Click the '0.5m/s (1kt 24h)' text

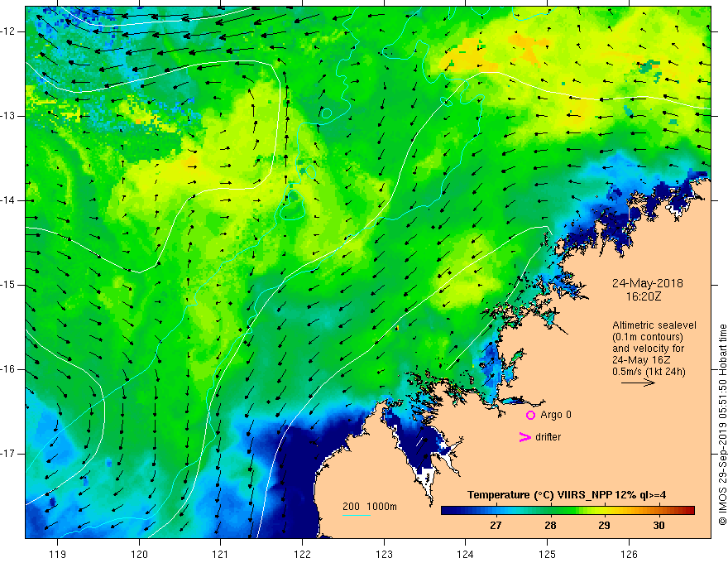point(649,372)
